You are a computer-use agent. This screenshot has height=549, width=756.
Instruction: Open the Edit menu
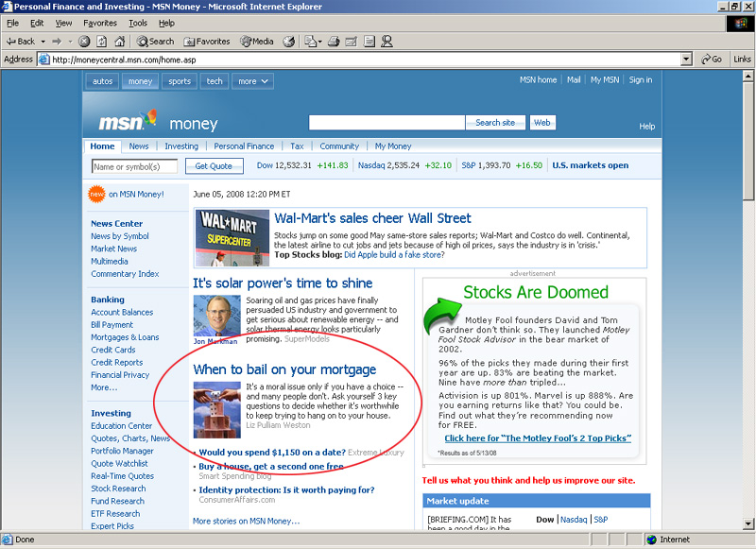pyautogui.click(x=37, y=23)
